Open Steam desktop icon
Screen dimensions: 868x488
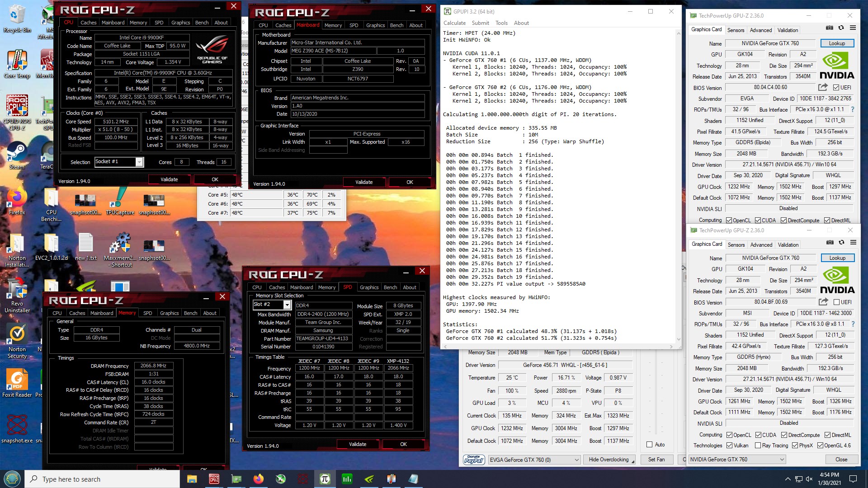pyautogui.click(x=17, y=155)
